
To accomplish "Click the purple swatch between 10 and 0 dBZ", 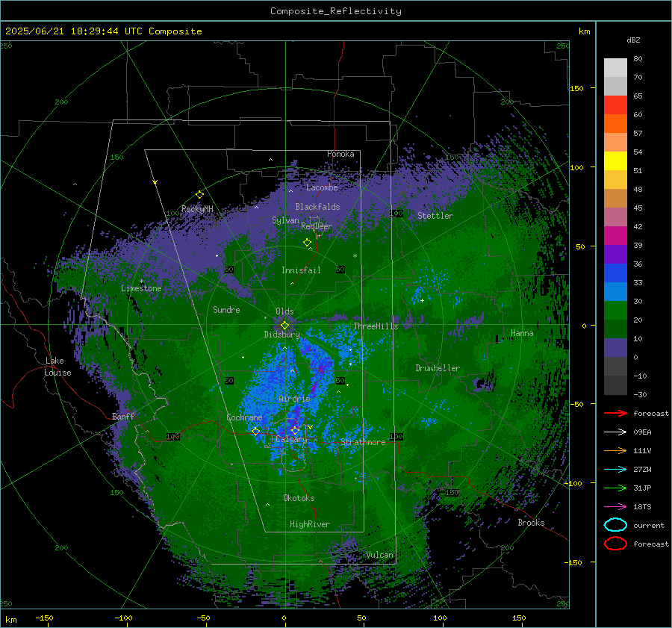I will click(x=615, y=348).
